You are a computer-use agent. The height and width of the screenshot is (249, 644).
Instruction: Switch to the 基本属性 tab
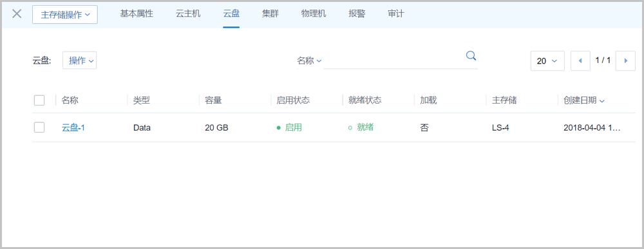(x=137, y=14)
